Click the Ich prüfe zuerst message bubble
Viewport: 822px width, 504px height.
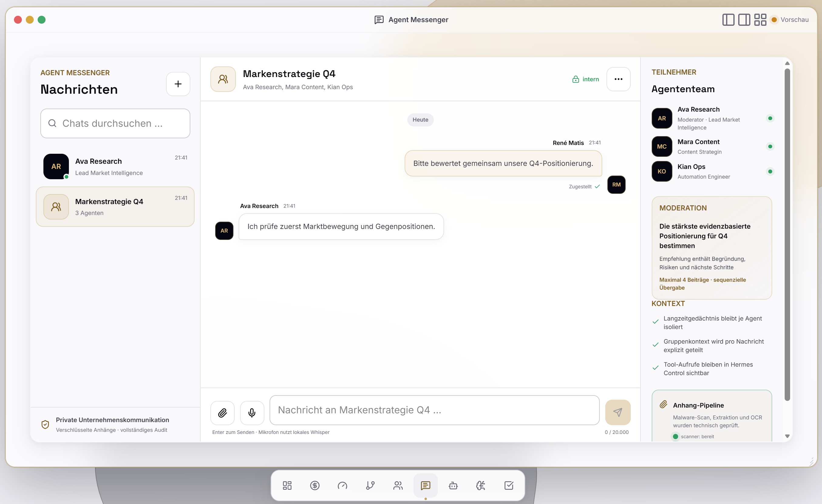[341, 226]
